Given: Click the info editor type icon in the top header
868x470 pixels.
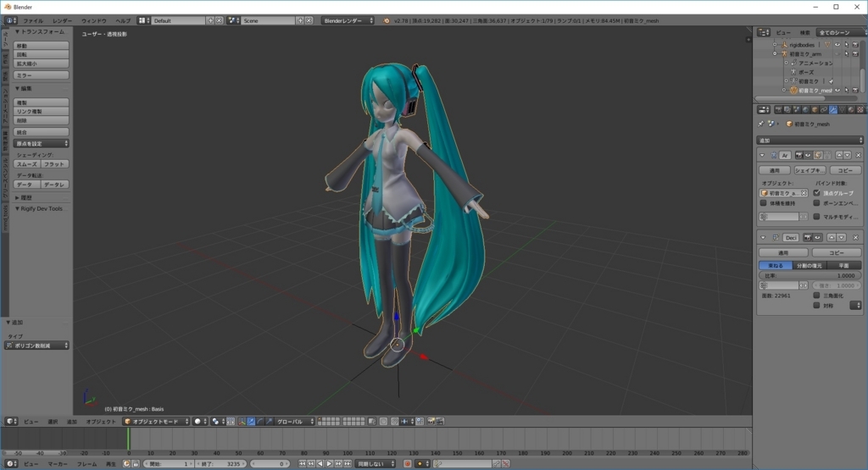Looking at the screenshot, I should coord(10,20).
